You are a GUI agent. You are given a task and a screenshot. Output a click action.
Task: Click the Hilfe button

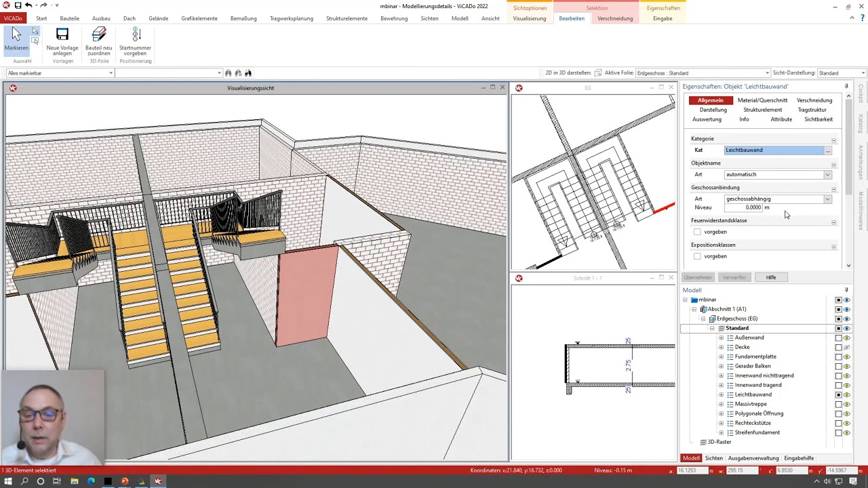click(771, 277)
